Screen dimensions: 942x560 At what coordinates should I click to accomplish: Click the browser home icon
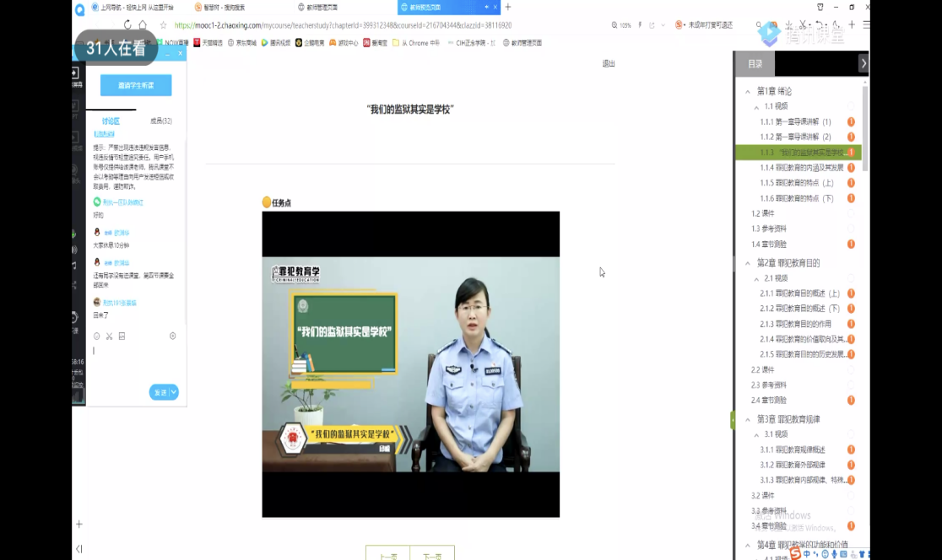[143, 25]
